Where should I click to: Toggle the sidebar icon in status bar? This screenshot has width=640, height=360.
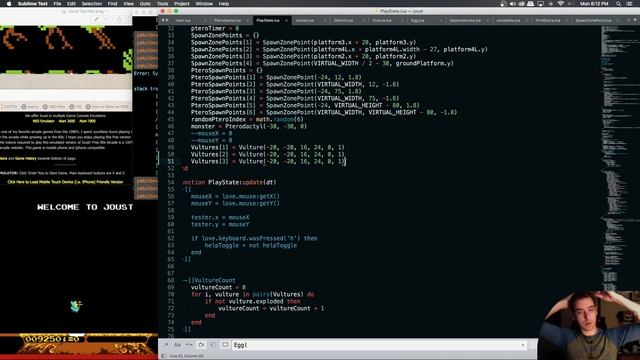pyautogui.click(x=164, y=356)
